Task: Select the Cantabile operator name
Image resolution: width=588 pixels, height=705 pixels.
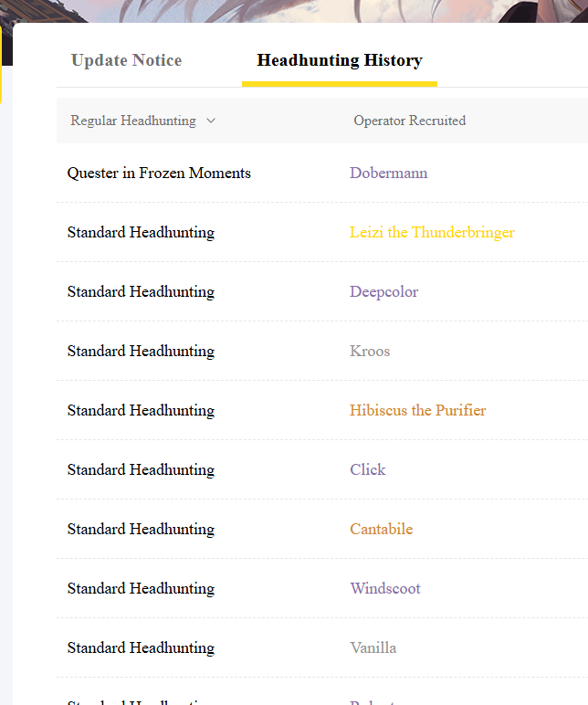Action: pos(382,529)
